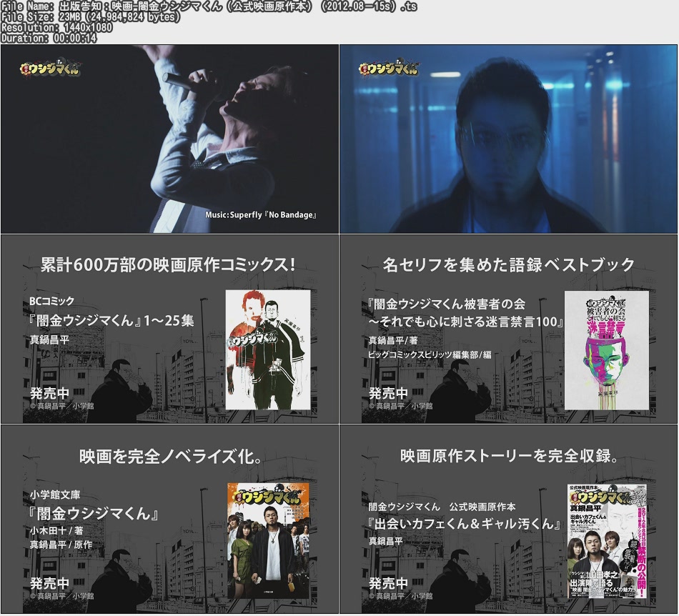Click 'ビッグコミックスピリッツ編集部/編' credit
Image resolution: width=679 pixels, height=616 pixels.
click(430, 354)
